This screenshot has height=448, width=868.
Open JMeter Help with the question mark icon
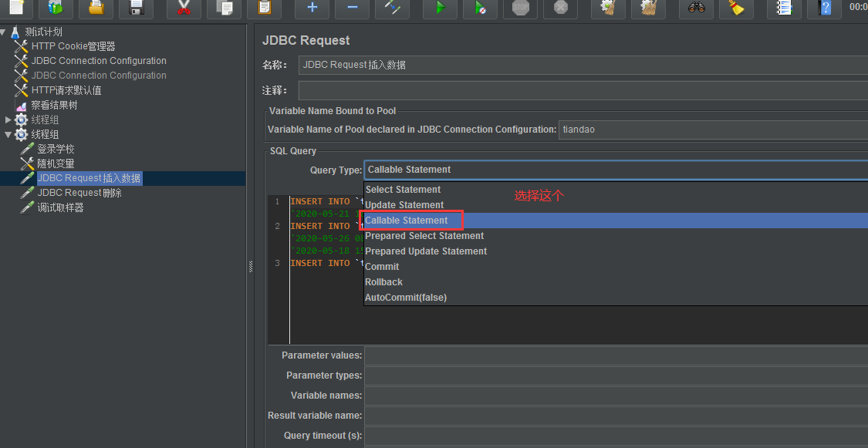826,9
